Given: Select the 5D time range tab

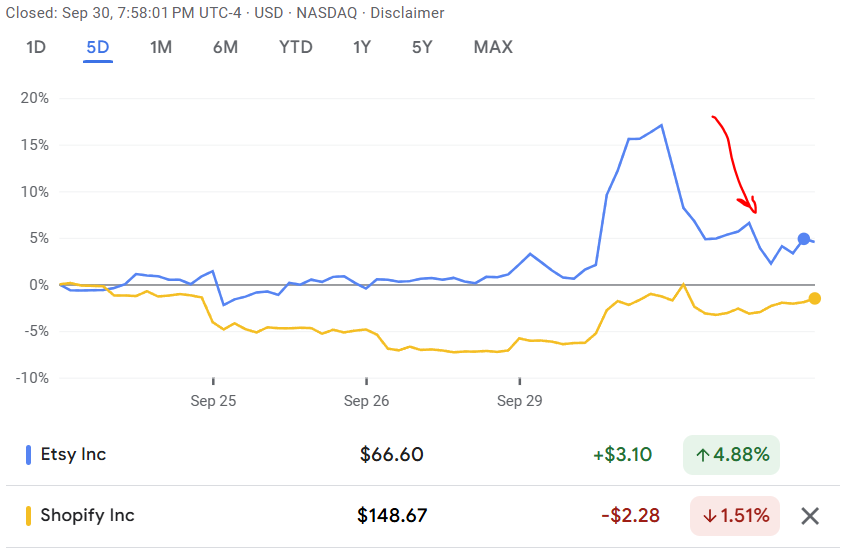Looking at the screenshot, I should 98,47.
